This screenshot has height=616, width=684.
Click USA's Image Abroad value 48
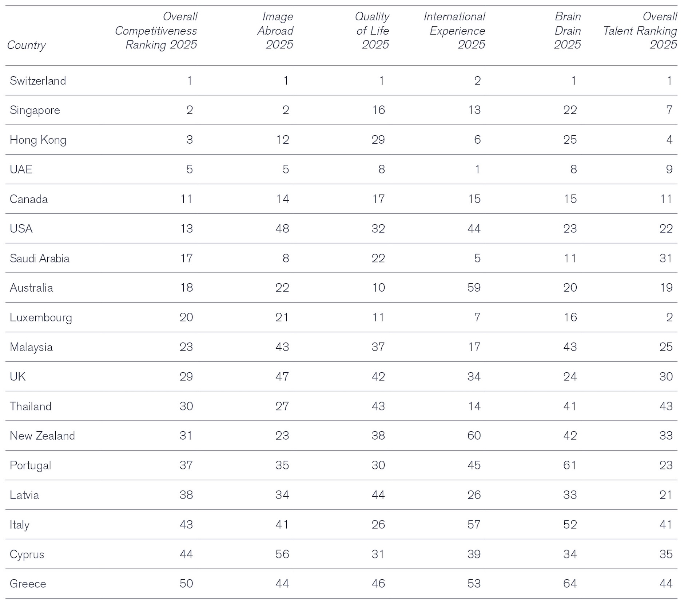pos(282,229)
